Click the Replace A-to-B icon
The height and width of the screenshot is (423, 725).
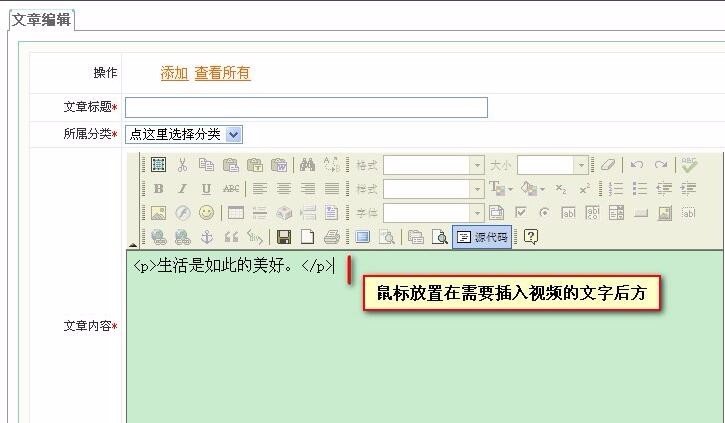tap(332, 165)
